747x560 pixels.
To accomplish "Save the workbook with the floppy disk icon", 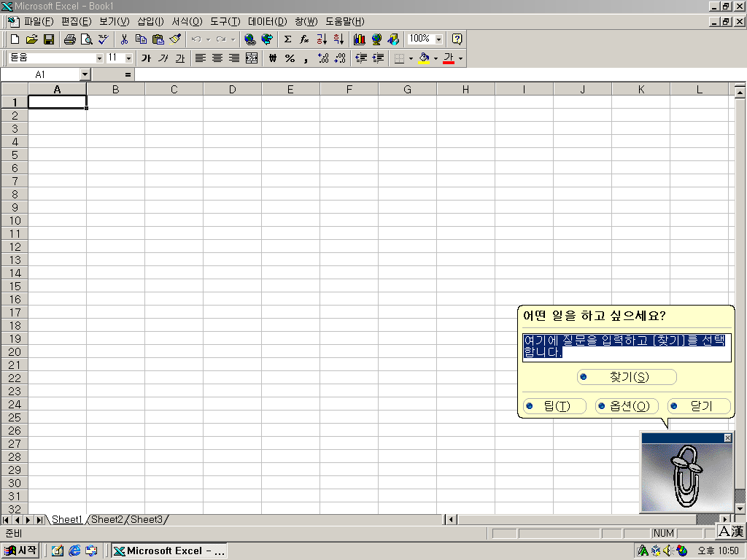I will [x=49, y=39].
